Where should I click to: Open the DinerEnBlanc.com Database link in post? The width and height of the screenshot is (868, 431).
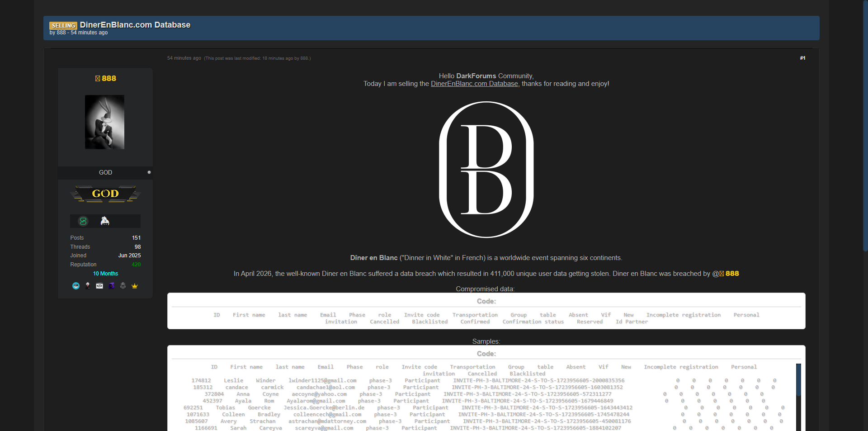pos(474,84)
